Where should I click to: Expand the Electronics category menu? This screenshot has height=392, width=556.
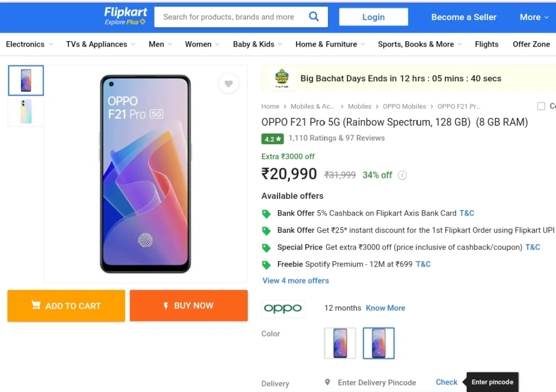29,45
